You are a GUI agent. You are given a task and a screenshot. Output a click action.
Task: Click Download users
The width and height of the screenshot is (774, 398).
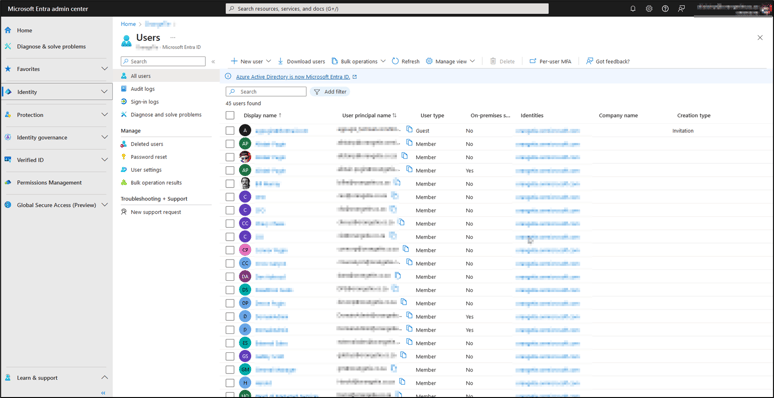click(x=301, y=61)
